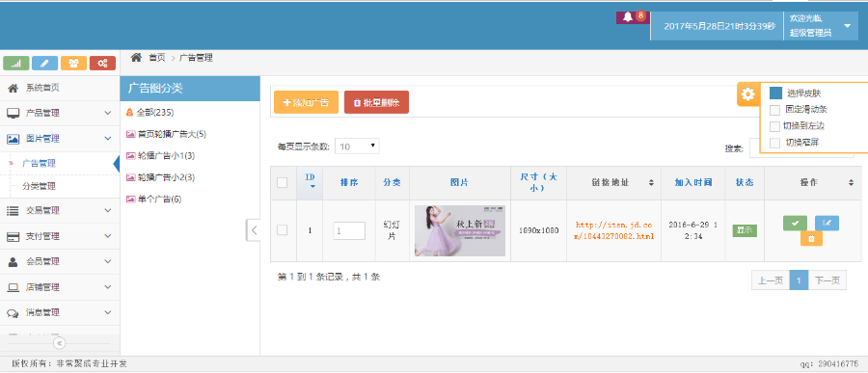Viewport: 868px width, 373px height.
Task: Open the jd.com link address
Action: 614,230
